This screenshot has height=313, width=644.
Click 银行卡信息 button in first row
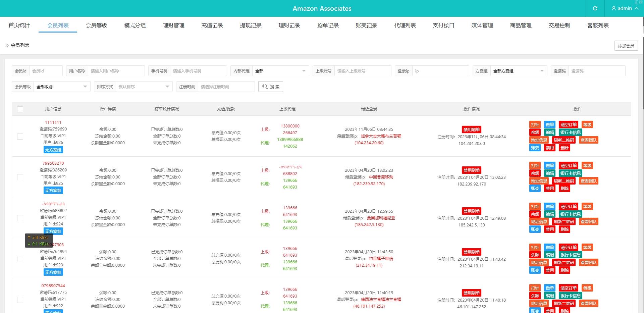[570, 132]
